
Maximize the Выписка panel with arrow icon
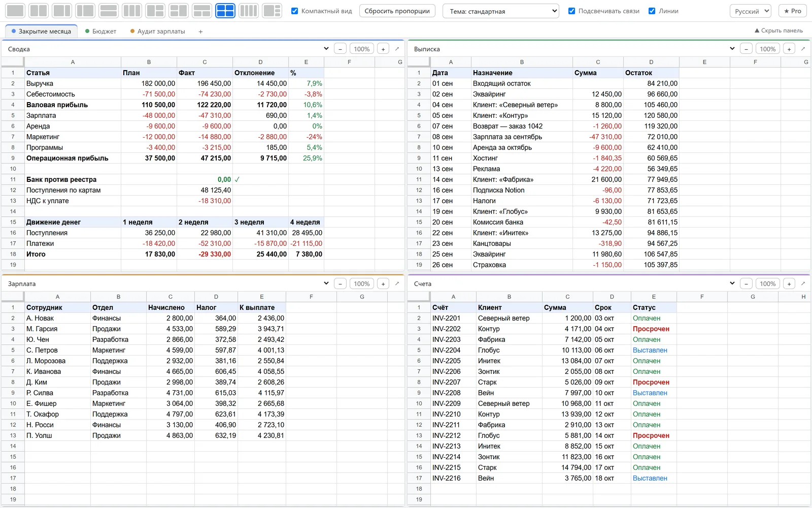(x=803, y=49)
